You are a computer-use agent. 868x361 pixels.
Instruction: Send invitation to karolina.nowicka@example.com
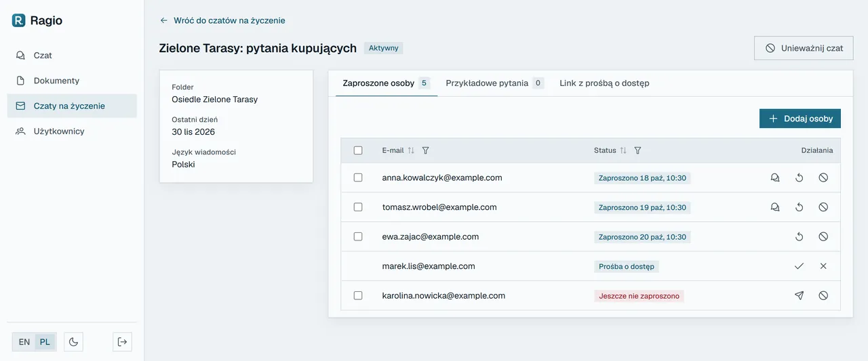(800, 296)
